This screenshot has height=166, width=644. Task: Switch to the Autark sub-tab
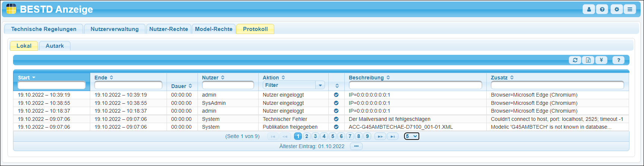(55, 46)
